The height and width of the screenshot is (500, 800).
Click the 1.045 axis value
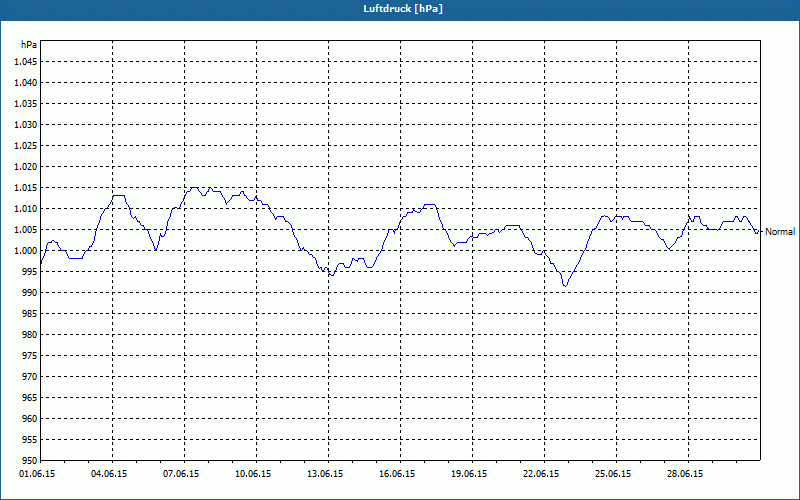pos(26,62)
